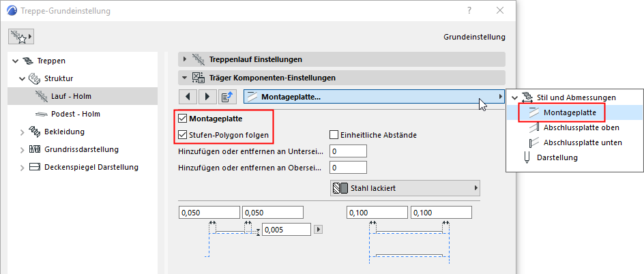The height and width of the screenshot is (274, 644).
Task: Click the 0,005 thickness field
Action: click(287, 230)
